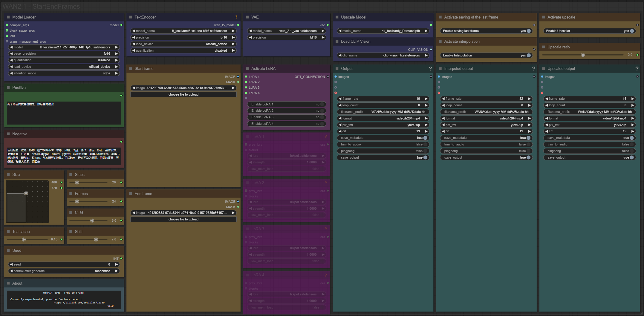Click the CFG slider handle

tap(92, 220)
